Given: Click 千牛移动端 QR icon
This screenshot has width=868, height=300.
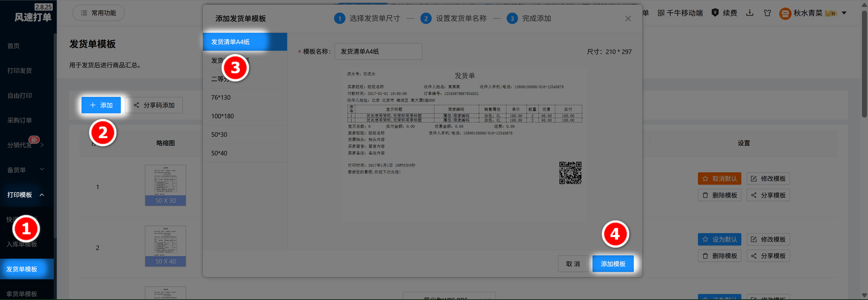Looking at the screenshot, I should tap(661, 13).
